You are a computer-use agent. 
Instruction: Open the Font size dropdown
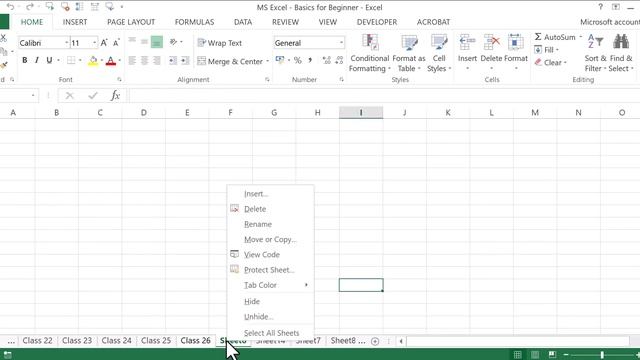95,42
